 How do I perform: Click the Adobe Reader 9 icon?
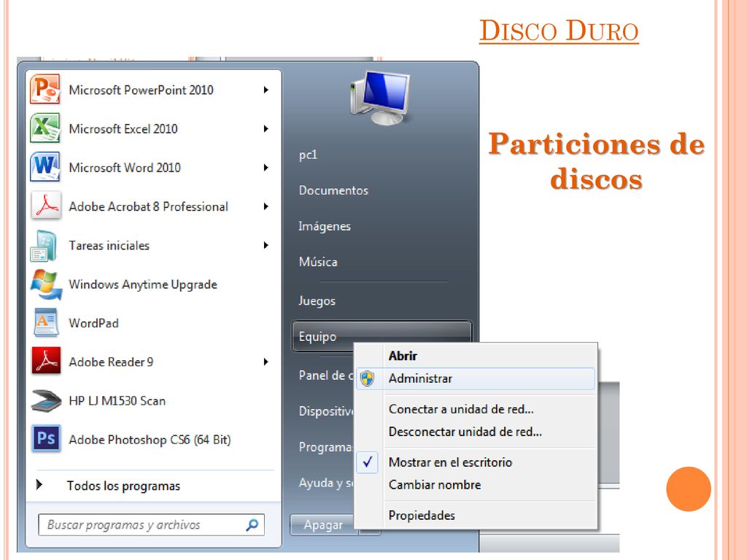(x=46, y=361)
